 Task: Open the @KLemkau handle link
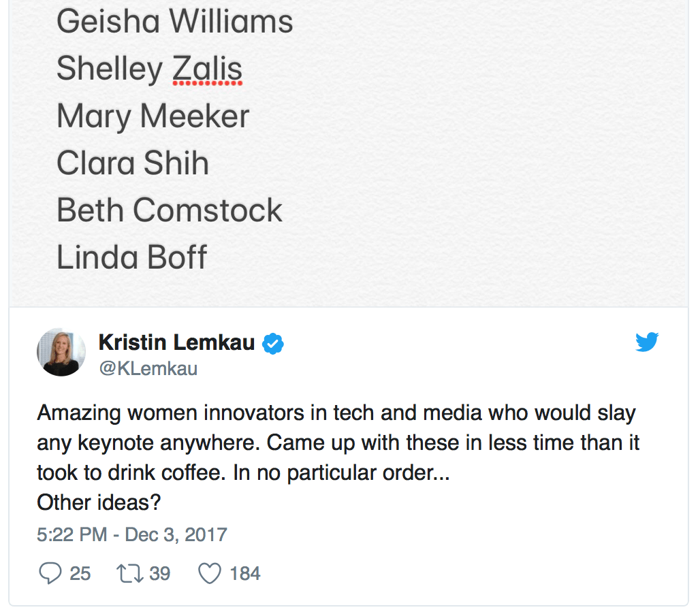click(148, 368)
